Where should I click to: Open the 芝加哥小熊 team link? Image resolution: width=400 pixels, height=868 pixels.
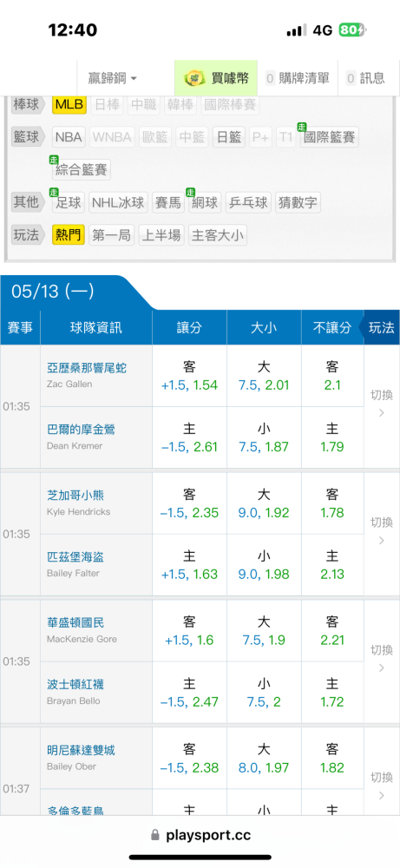[x=75, y=496]
